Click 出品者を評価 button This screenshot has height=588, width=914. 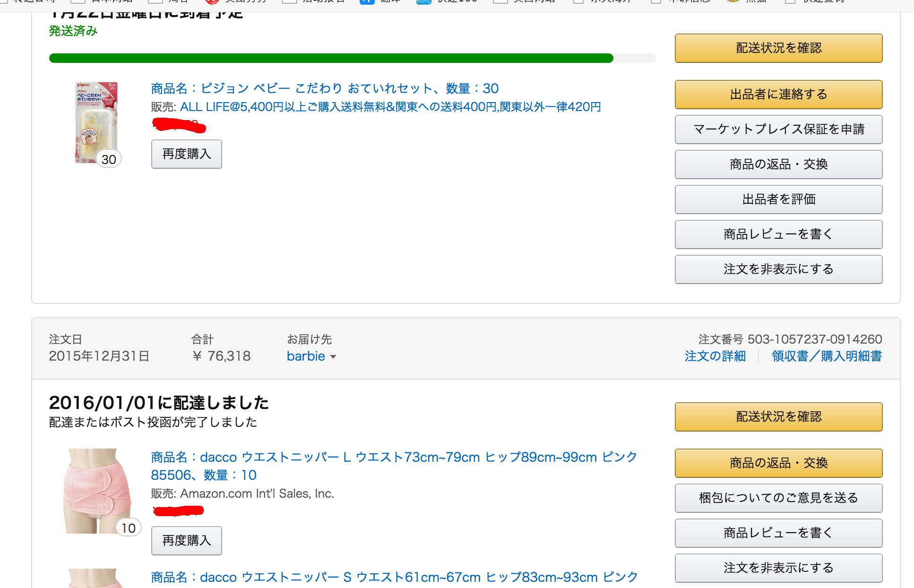[778, 199]
